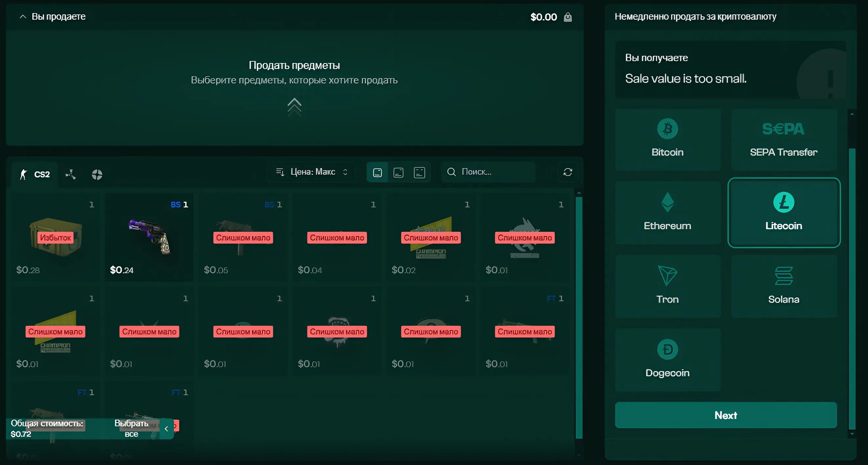Select the compact card view layout
868x465 pixels.
click(x=419, y=172)
